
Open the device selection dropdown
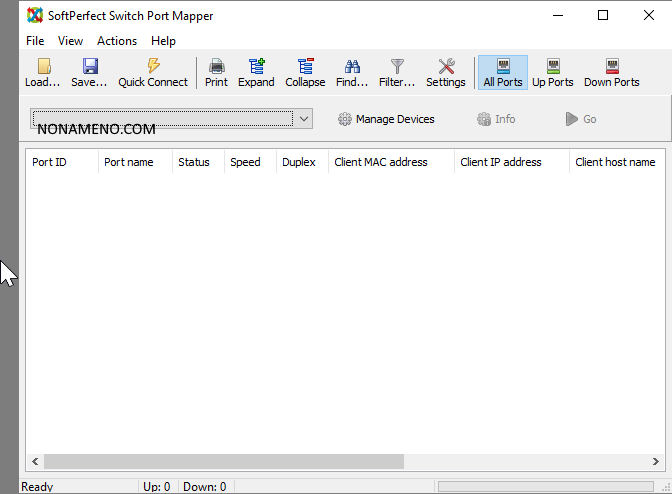point(304,119)
